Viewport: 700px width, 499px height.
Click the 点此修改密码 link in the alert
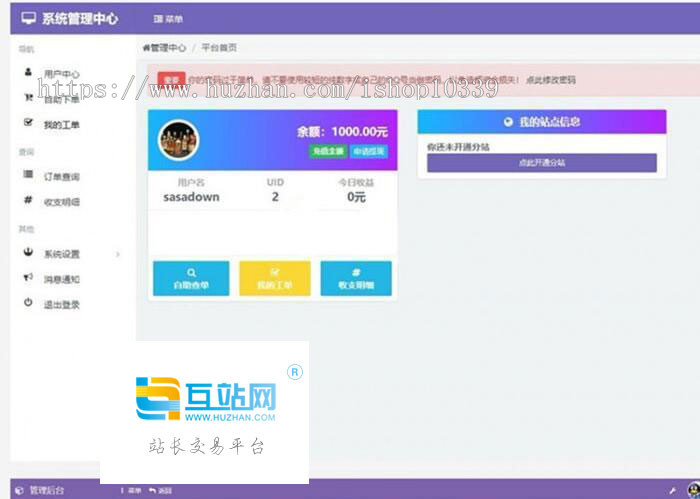[x=550, y=80]
